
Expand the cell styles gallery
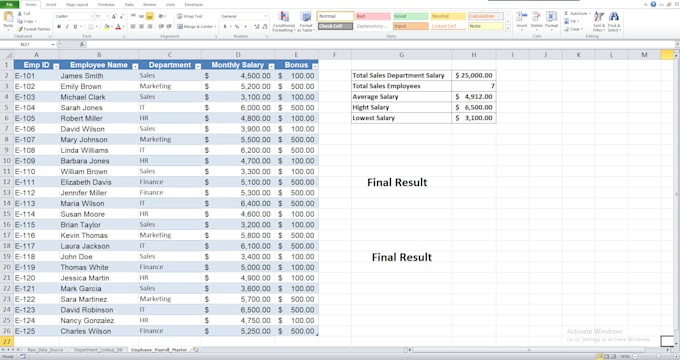coord(507,29)
